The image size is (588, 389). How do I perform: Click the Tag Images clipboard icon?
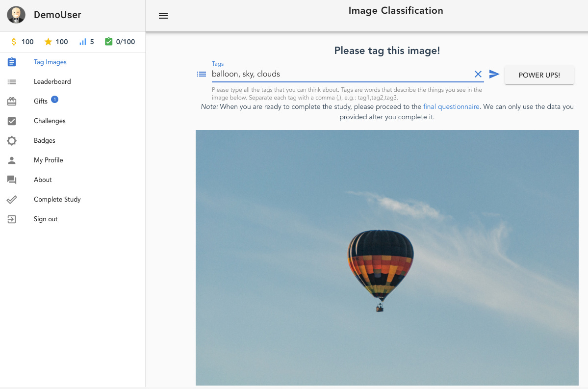point(12,62)
